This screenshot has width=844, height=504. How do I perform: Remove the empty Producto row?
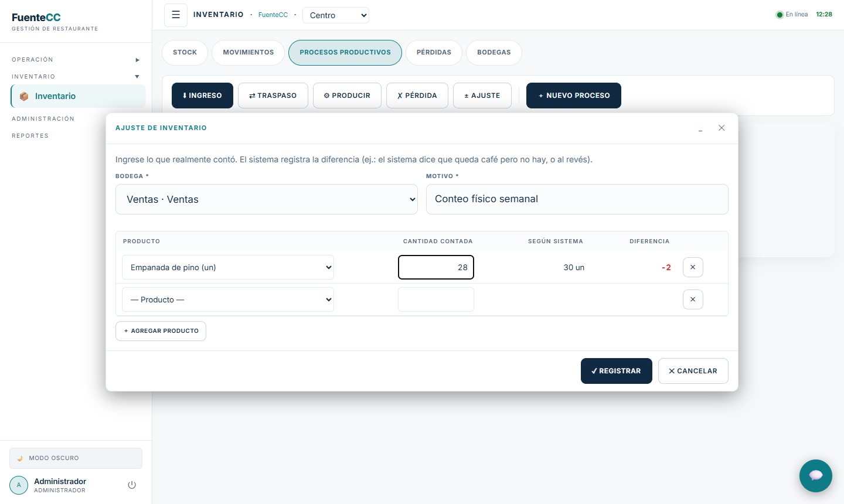pos(693,299)
